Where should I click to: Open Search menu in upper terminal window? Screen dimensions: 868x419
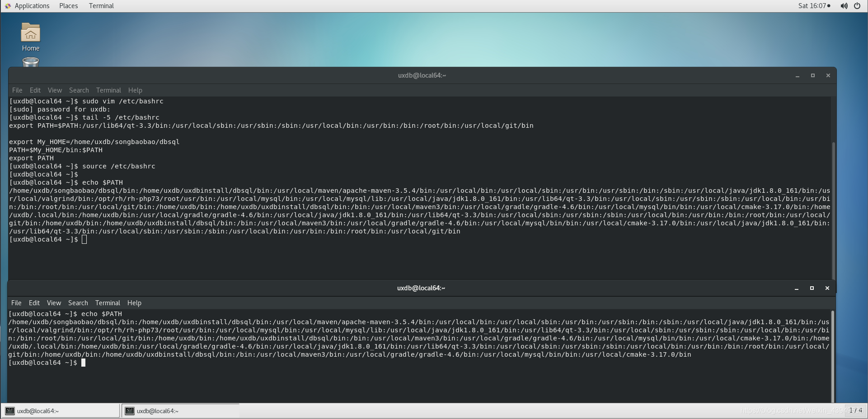pyautogui.click(x=79, y=90)
